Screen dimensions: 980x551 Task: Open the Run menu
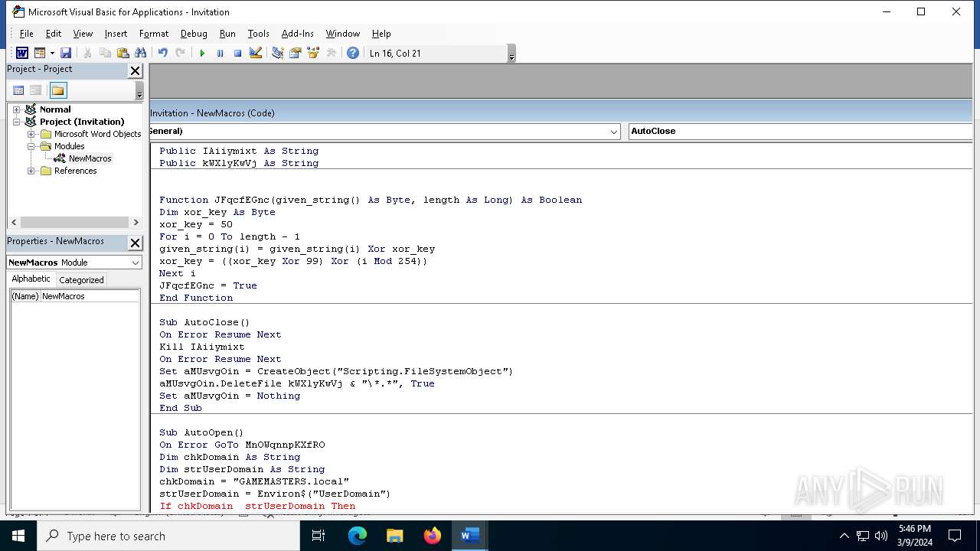click(x=227, y=34)
